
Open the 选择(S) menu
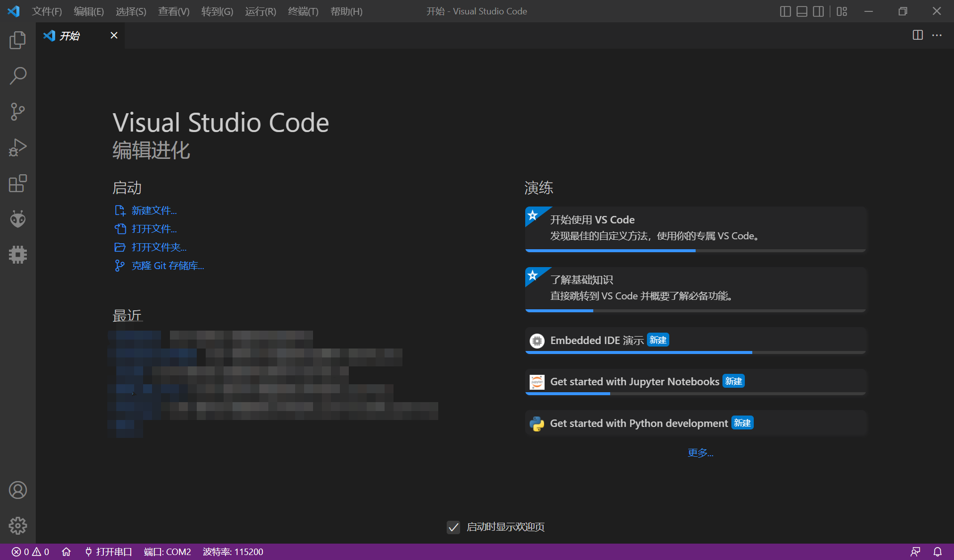(131, 11)
